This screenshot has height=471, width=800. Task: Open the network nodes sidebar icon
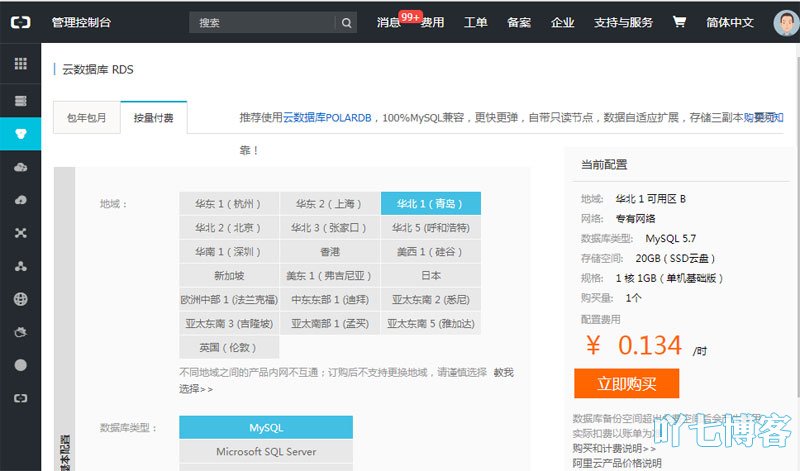pos(20,233)
